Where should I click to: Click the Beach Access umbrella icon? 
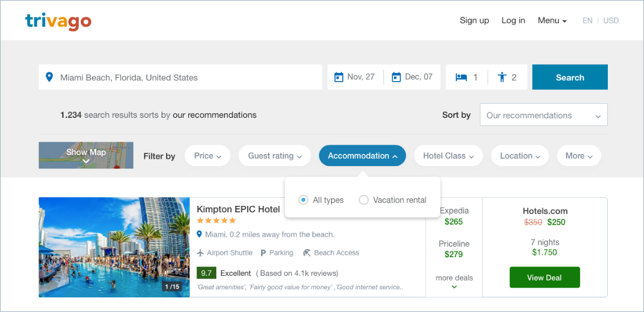click(307, 253)
